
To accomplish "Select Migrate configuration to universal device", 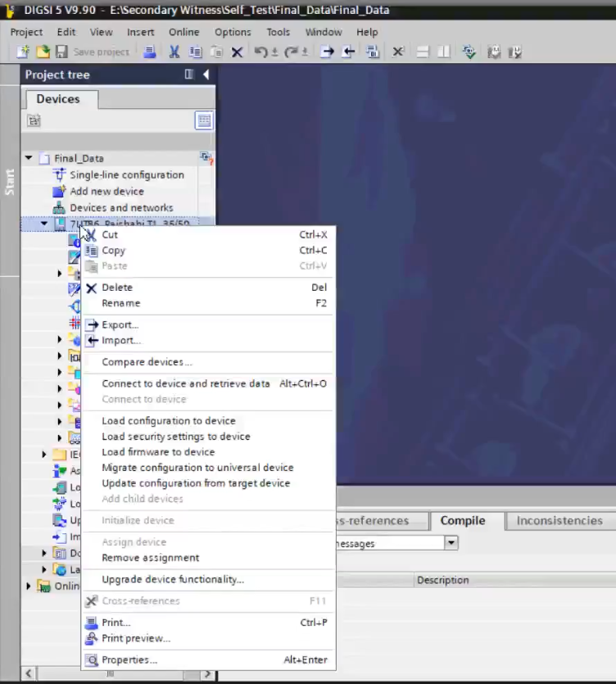I will point(209,468).
